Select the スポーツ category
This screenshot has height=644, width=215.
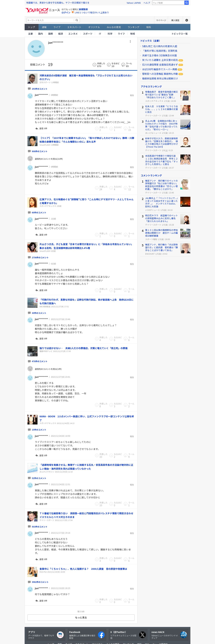pyautogui.click(x=88, y=34)
